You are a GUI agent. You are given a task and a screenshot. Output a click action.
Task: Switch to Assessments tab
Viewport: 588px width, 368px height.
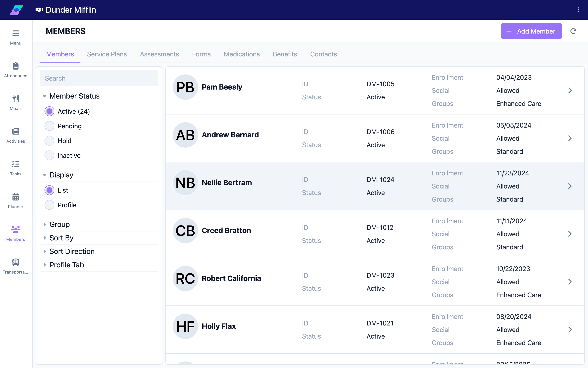click(159, 54)
